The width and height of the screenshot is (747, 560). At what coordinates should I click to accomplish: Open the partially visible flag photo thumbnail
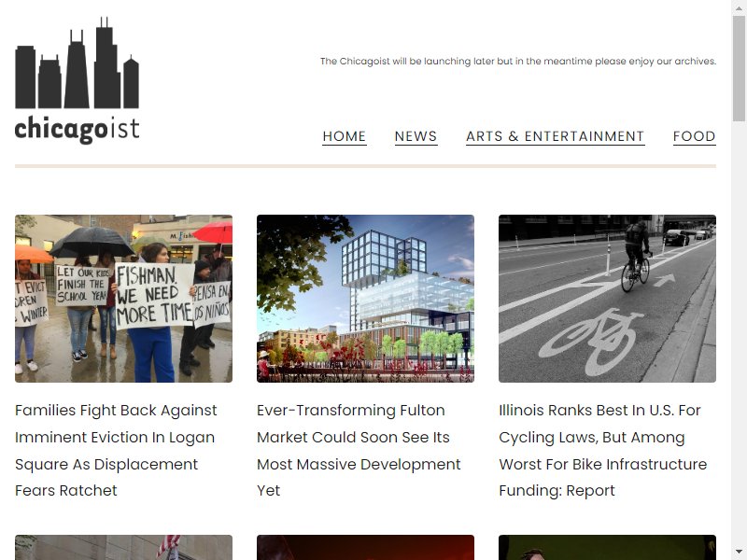coord(123,547)
